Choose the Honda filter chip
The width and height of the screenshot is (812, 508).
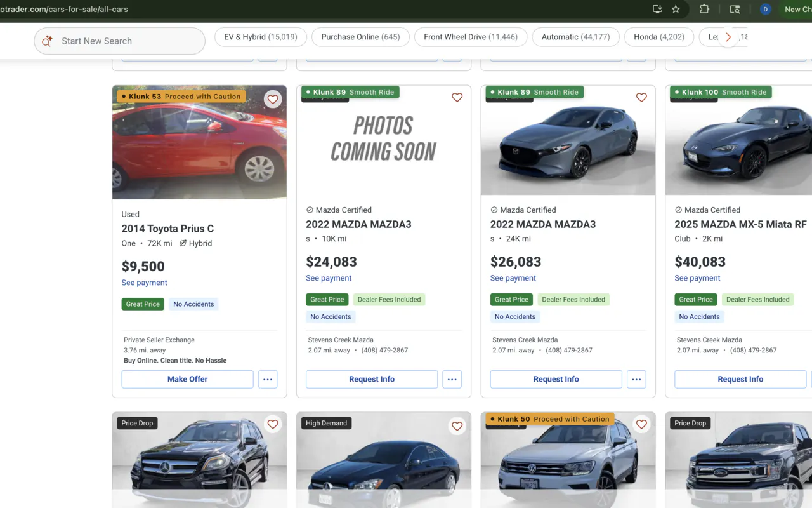click(659, 37)
